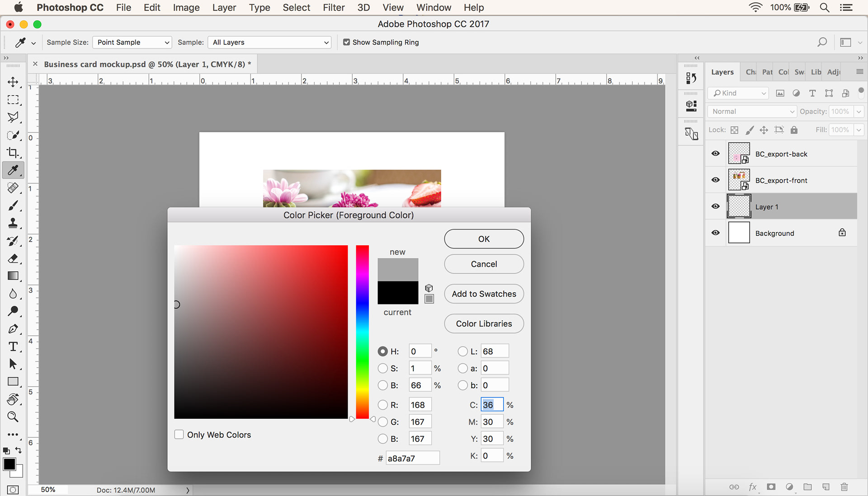
Task: Select the R red radio button
Action: 382,405
